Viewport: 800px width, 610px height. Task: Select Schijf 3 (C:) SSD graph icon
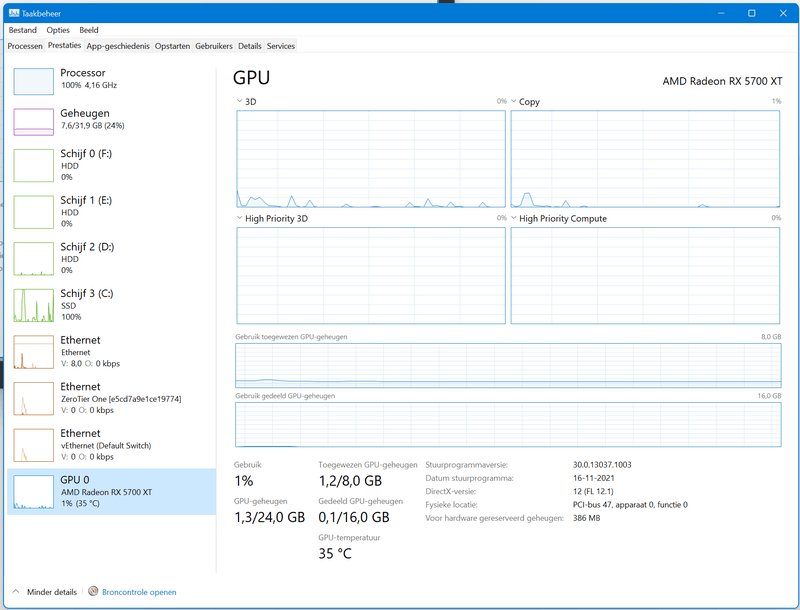[33, 305]
